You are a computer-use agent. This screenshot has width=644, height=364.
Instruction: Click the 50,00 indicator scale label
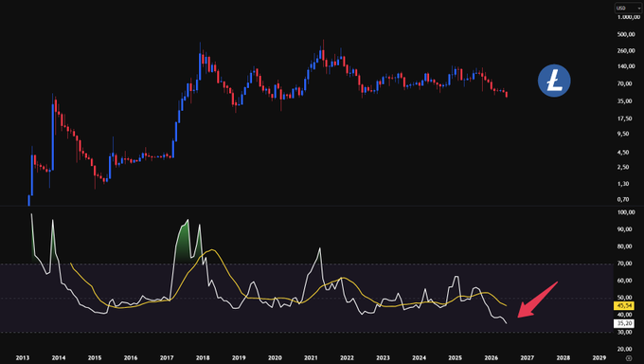pyautogui.click(x=625, y=298)
